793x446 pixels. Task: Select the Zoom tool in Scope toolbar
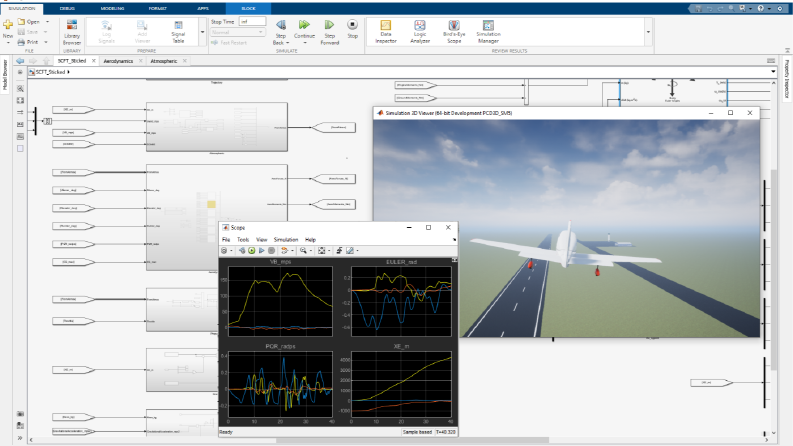pyautogui.click(x=303, y=250)
